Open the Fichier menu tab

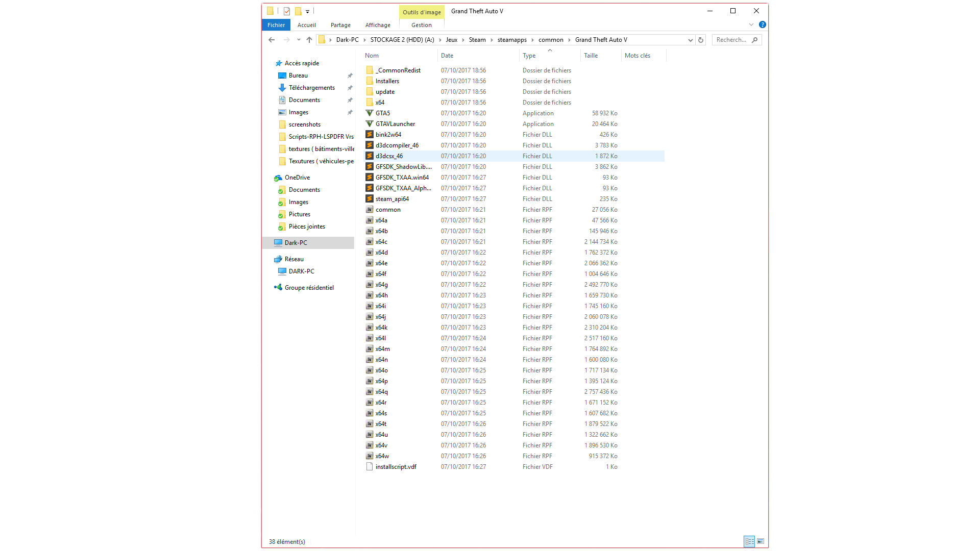[x=276, y=25]
